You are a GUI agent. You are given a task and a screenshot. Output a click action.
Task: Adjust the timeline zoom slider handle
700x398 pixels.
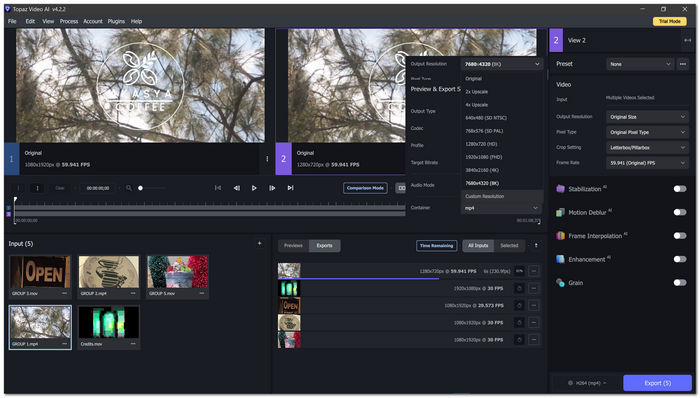coord(140,188)
